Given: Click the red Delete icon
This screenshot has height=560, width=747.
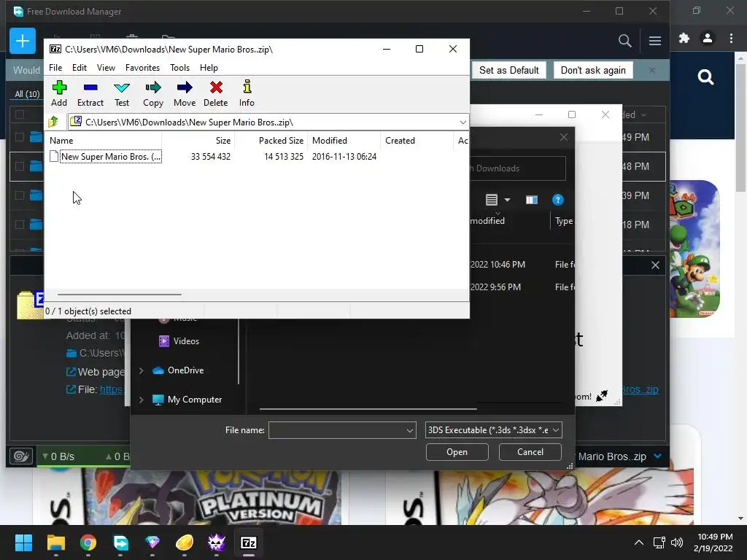Looking at the screenshot, I should coord(216,93).
